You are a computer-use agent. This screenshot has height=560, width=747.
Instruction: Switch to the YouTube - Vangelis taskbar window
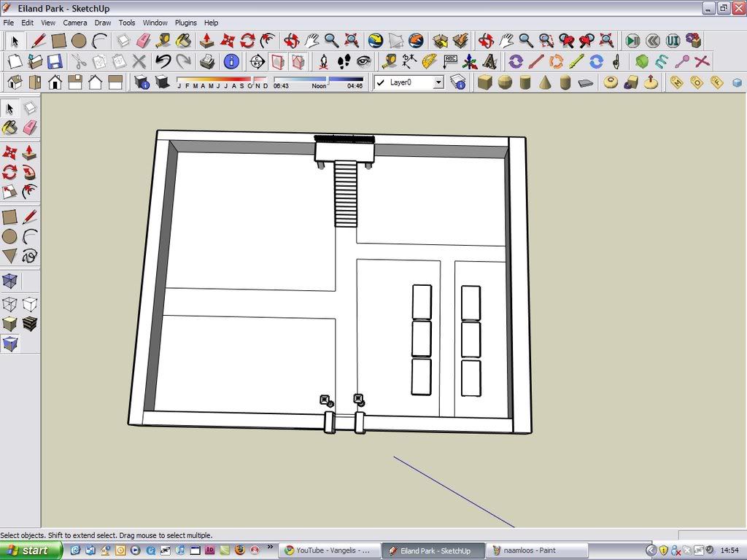329,551
